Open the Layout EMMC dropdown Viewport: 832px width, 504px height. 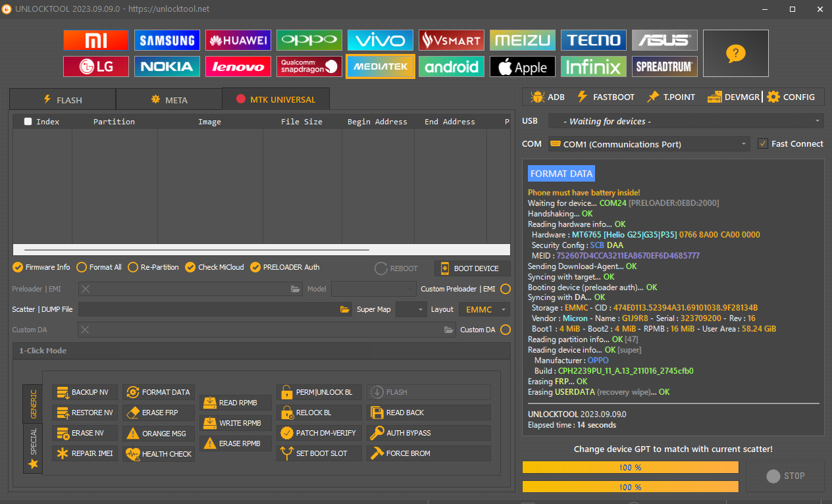[484, 309]
